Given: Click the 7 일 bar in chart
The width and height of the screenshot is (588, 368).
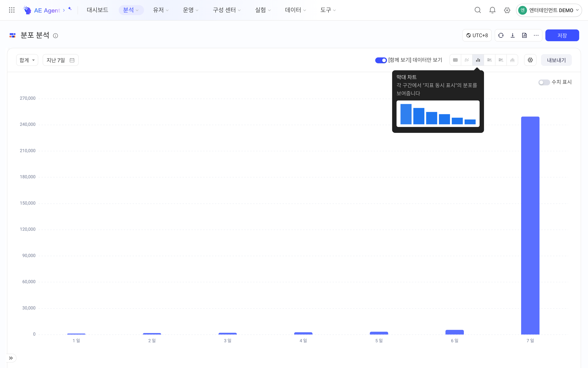Looking at the screenshot, I should 530,225.
